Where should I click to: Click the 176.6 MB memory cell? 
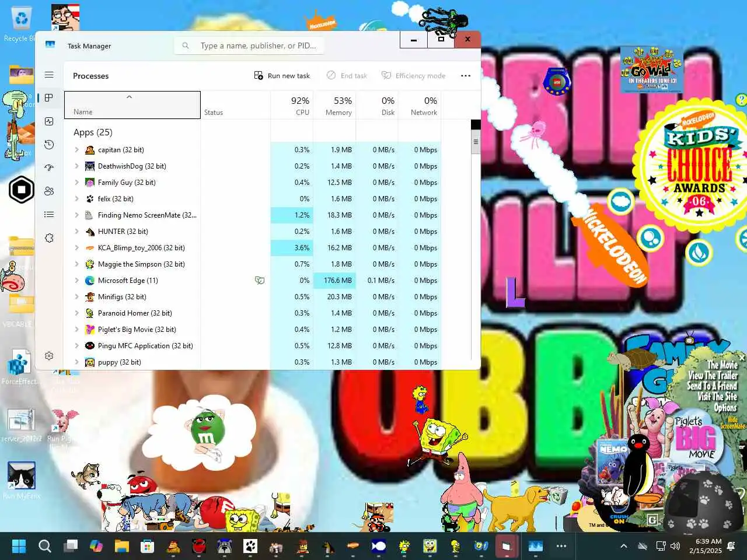point(334,281)
